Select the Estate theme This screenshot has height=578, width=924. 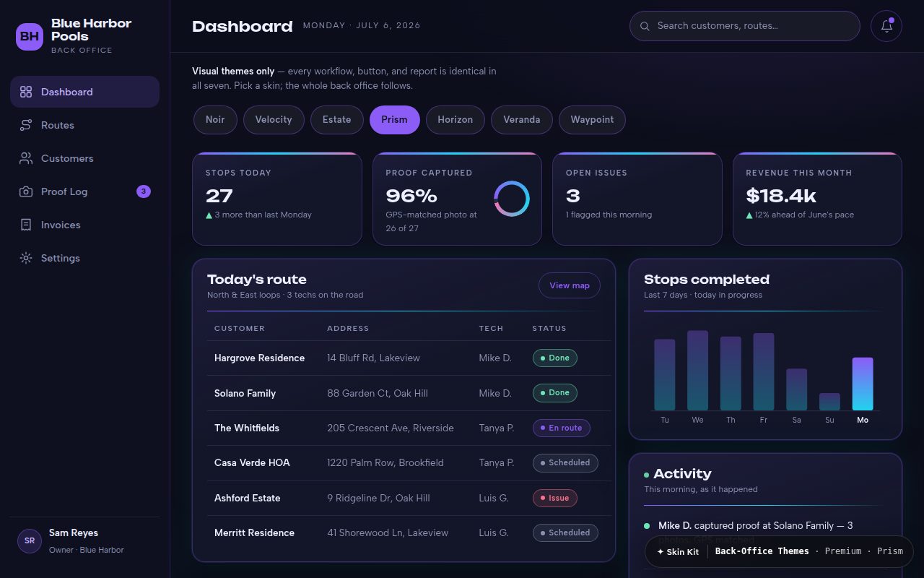click(336, 120)
